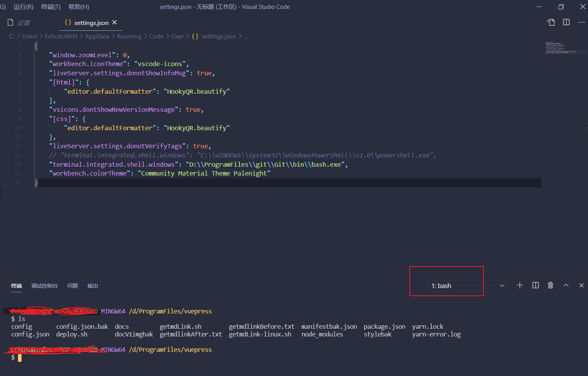588x376 pixels.
Task: Open settings UI icon in editor toolbar
Action: (551, 22)
